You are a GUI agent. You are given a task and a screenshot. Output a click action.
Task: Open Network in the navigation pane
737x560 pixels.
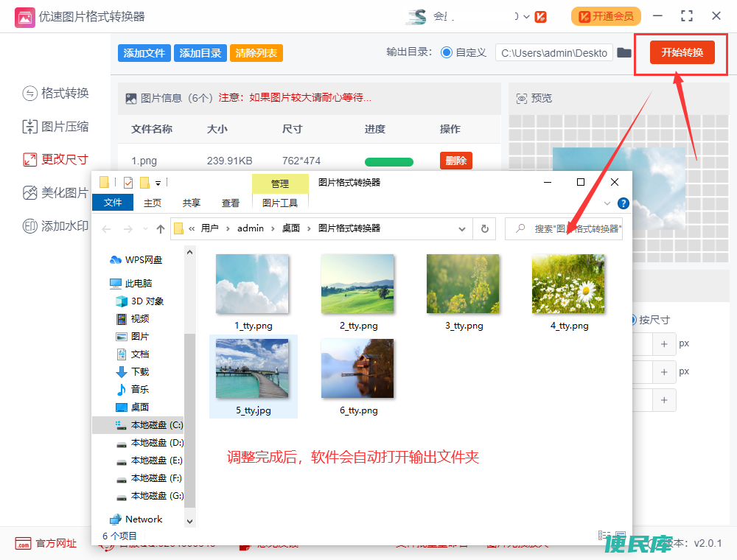point(136,519)
